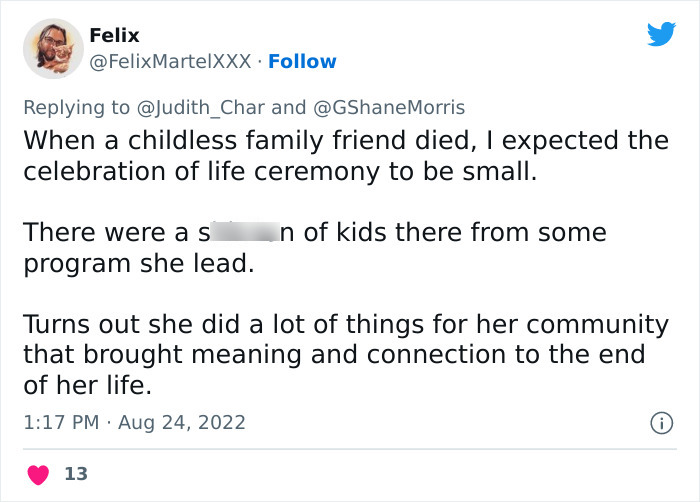
Task: Open Felix's profile picture
Action: pyautogui.click(x=52, y=48)
